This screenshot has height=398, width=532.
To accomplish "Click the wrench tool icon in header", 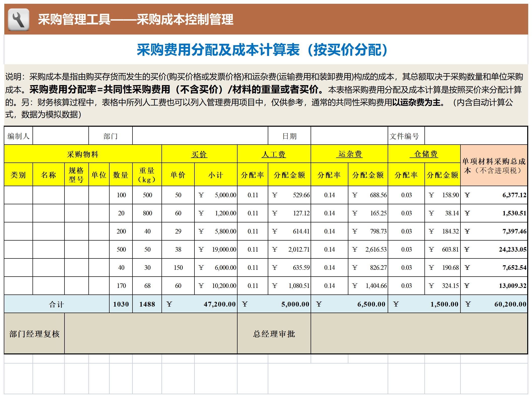I will 19,20.
